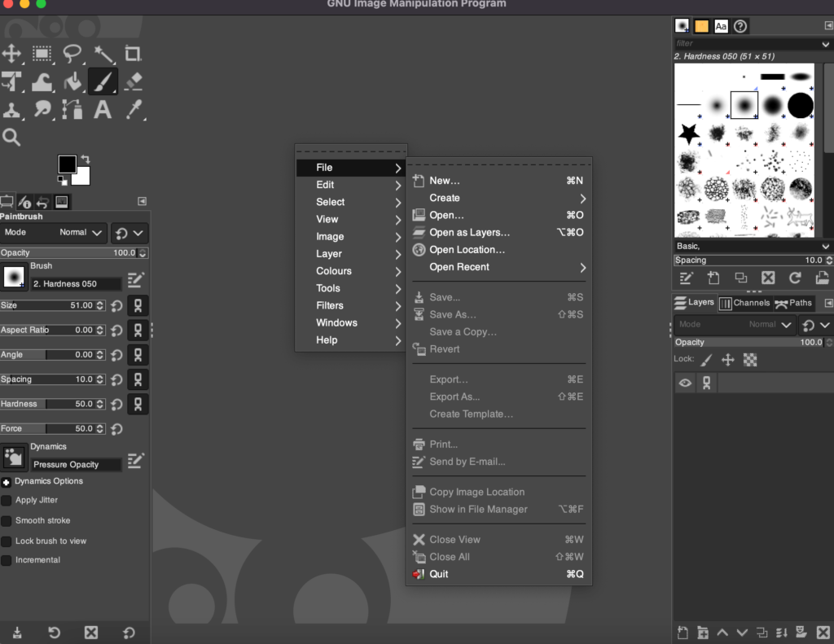This screenshot has height=644, width=834.
Task: Enable Smooth stroke checkbox
Action: coord(7,520)
